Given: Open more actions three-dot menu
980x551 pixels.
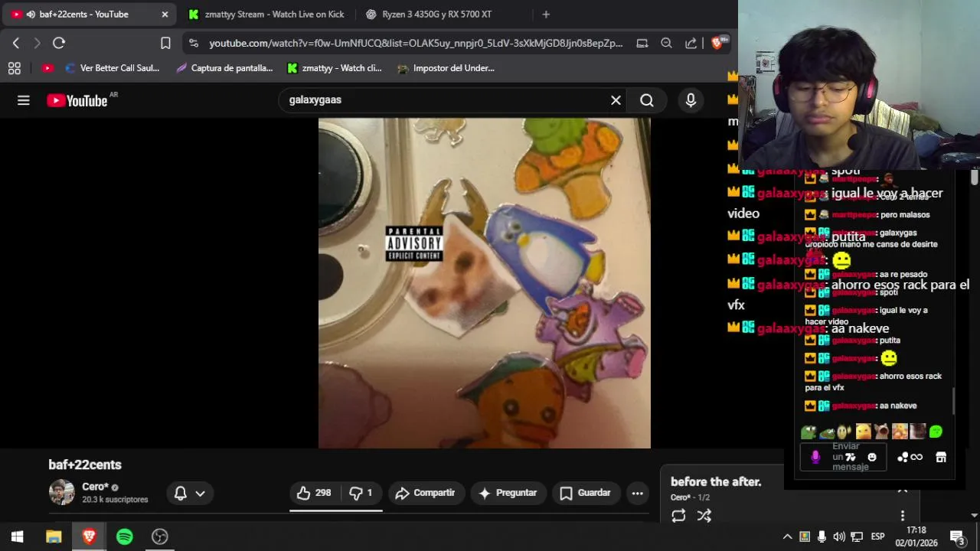Looking at the screenshot, I should click(x=637, y=494).
